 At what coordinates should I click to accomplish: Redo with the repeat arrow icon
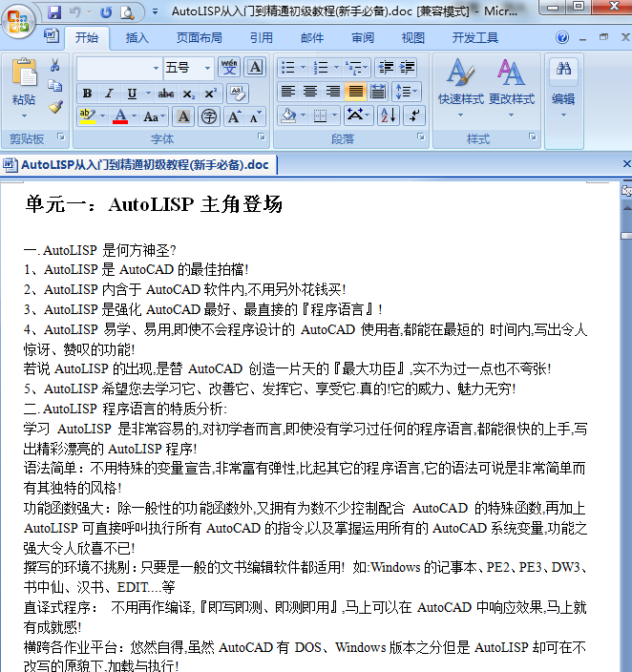pos(106,12)
